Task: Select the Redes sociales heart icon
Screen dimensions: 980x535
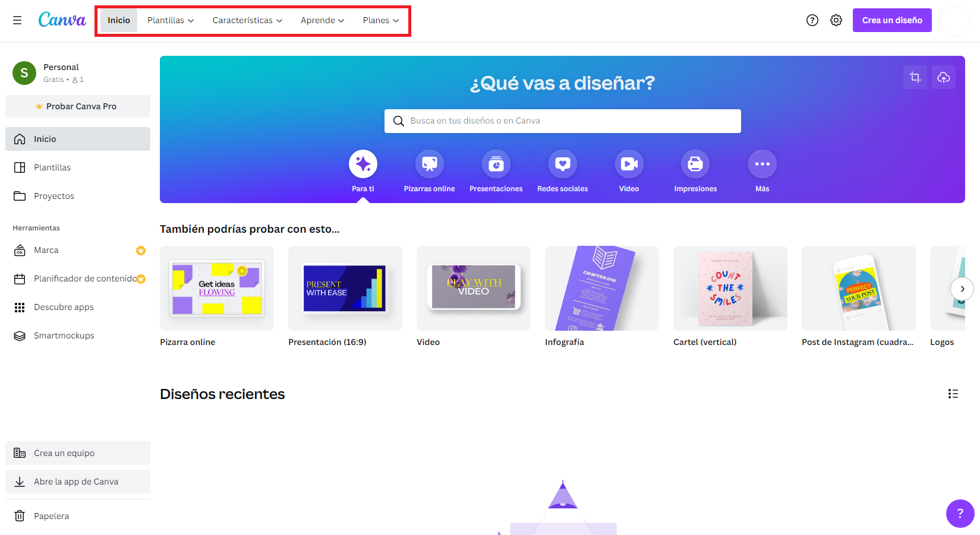Action: (x=563, y=164)
